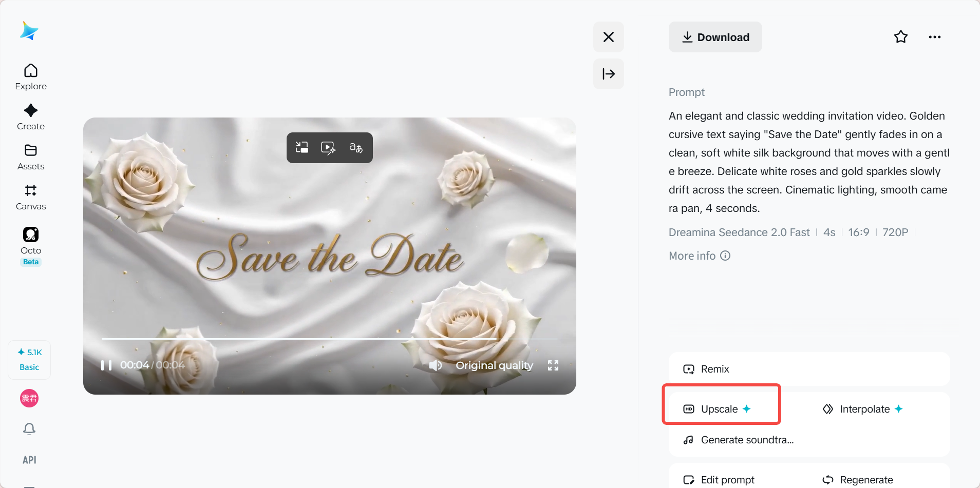
Task: Open the Explore page
Action: (x=31, y=77)
